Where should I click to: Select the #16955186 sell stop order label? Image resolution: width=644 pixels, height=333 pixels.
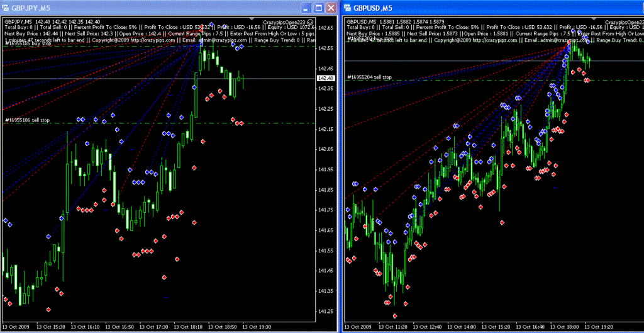27,120
